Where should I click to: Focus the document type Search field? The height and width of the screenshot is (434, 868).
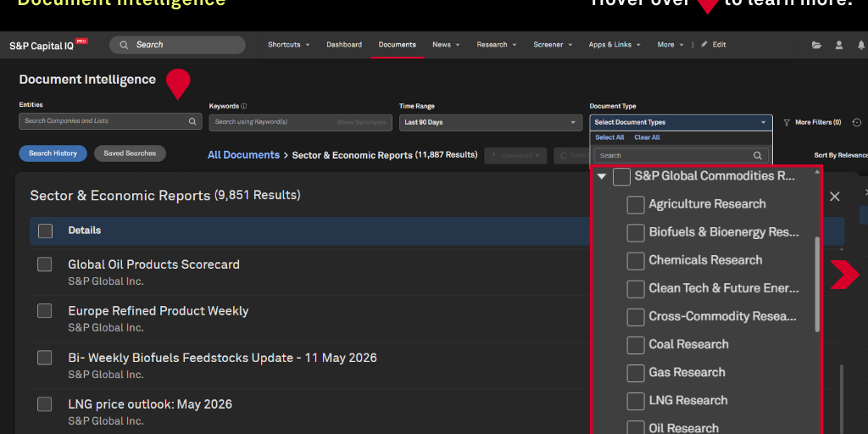[681, 156]
